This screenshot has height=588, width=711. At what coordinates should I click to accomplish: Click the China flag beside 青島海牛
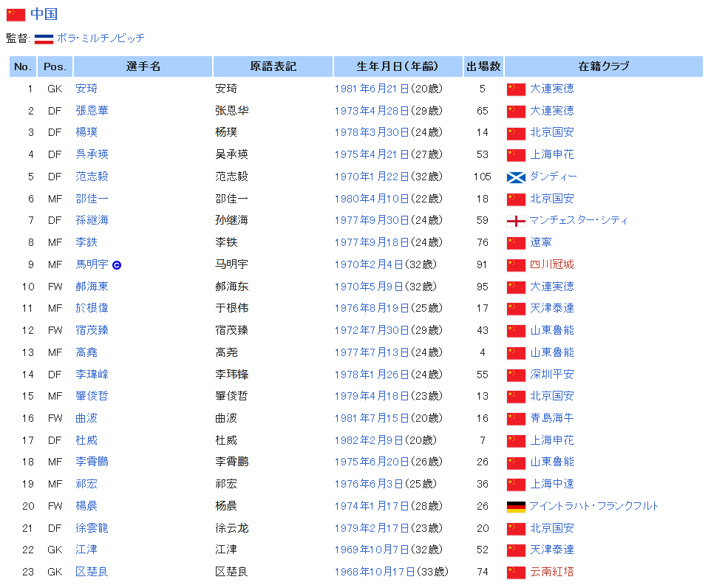coord(516,419)
